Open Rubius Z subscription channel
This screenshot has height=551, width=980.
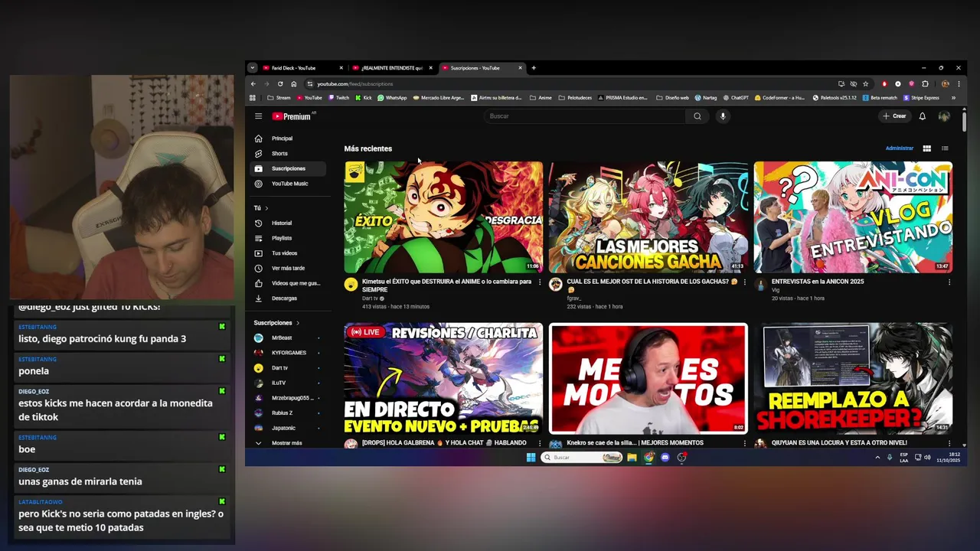click(x=289, y=413)
